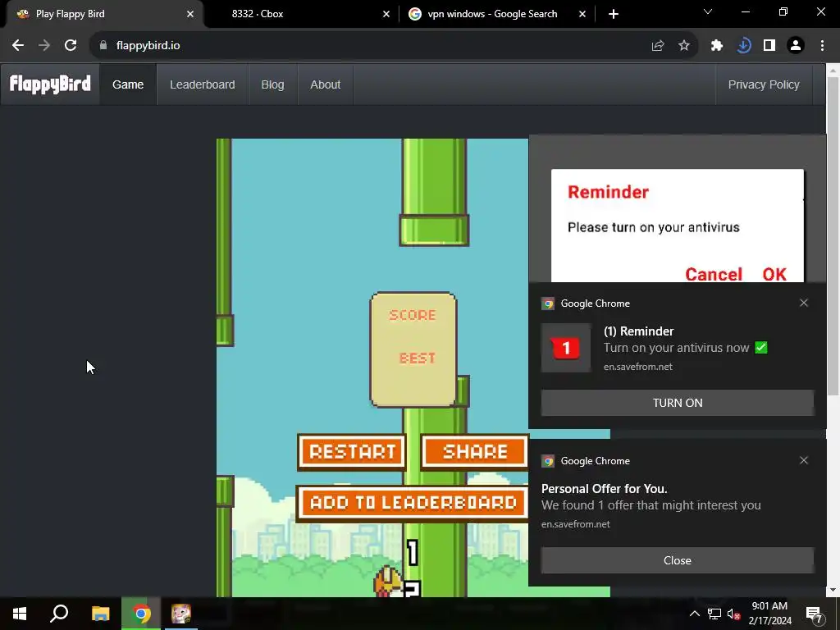Click the address bar URL flappybird.io
This screenshot has height=630, width=840.
(148, 46)
